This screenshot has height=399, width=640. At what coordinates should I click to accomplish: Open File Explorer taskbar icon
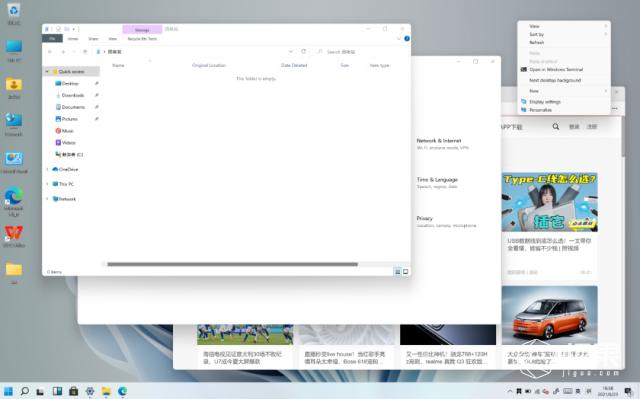coord(106,391)
